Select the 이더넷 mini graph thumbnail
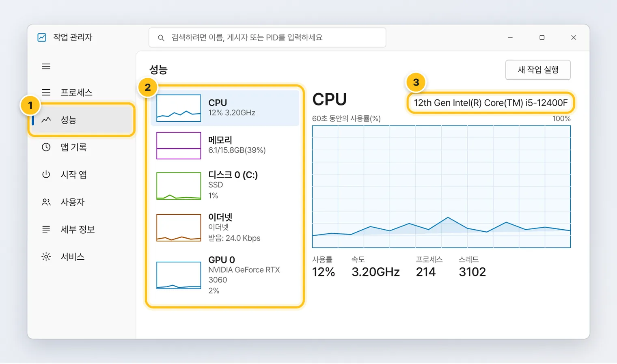617x364 pixels. point(179,228)
